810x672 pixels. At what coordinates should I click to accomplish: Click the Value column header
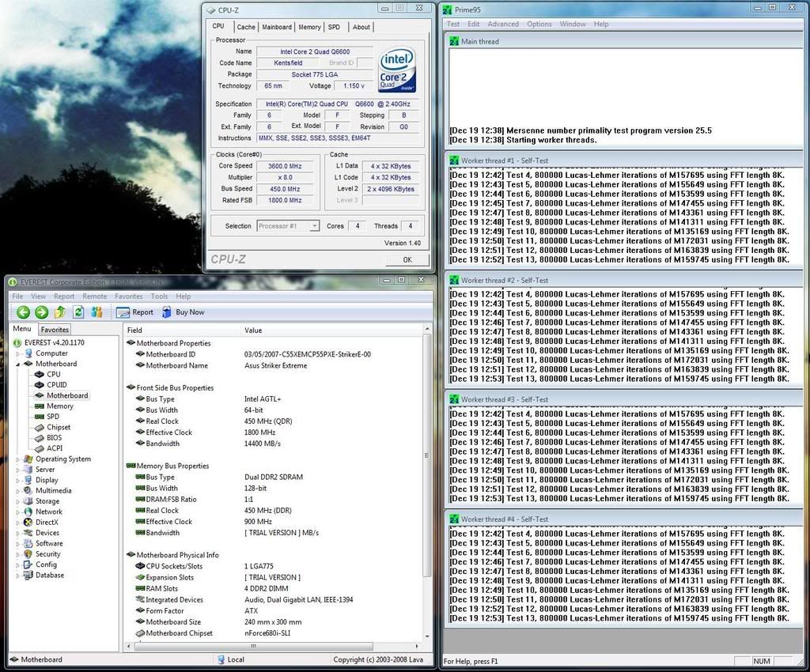tap(331, 330)
